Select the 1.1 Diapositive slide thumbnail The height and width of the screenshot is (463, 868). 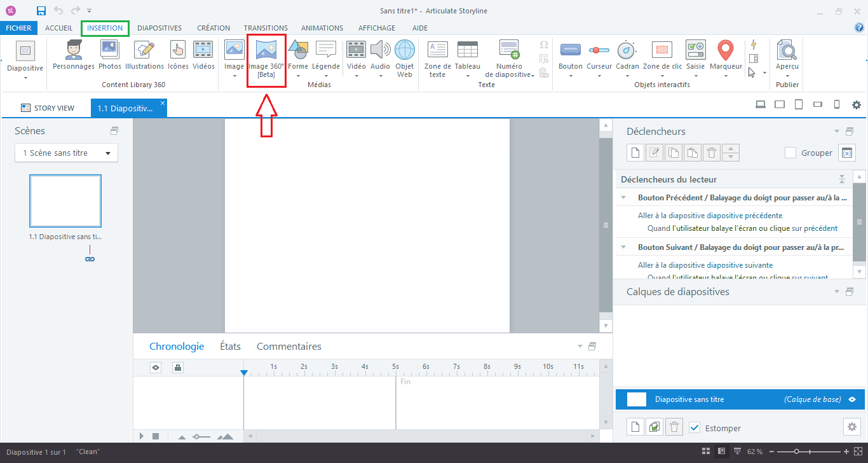click(x=65, y=201)
